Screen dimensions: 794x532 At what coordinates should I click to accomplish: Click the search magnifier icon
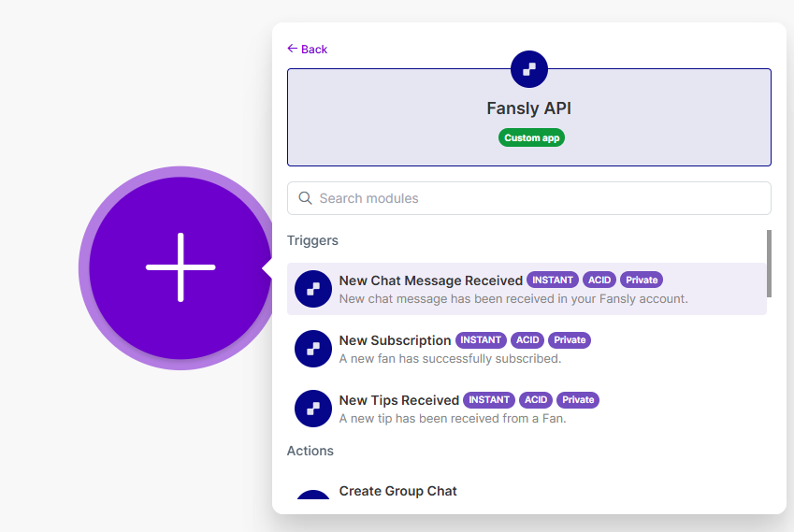pyautogui.click(x=305, y=198)
